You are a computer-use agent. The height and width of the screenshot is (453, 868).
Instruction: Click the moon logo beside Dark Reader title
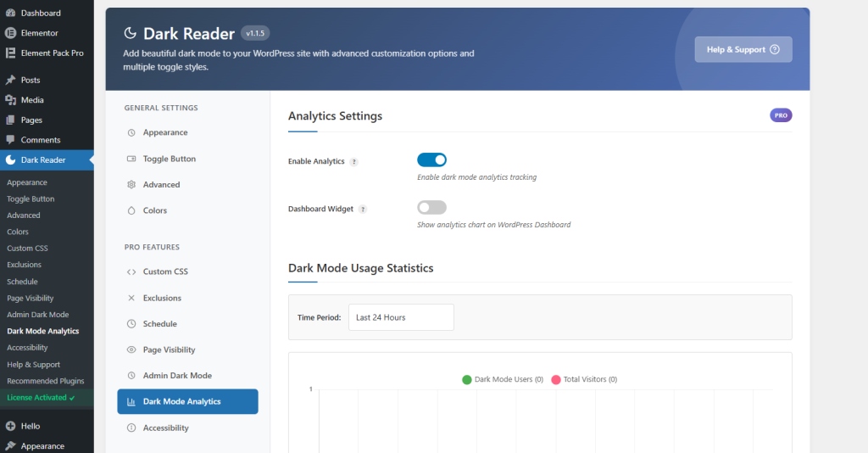(x=130, y=33)
